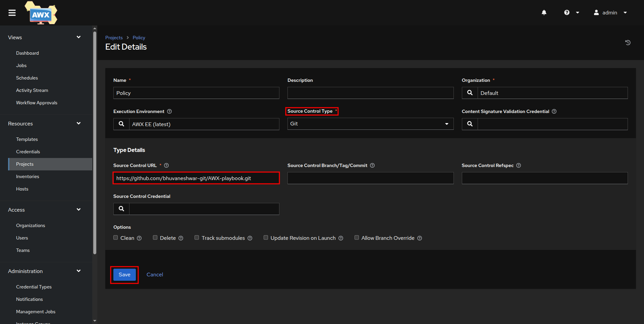Click the Source Control Credential search icon
644x324 pixels.
pyautogui.click(x=121, y=209)
